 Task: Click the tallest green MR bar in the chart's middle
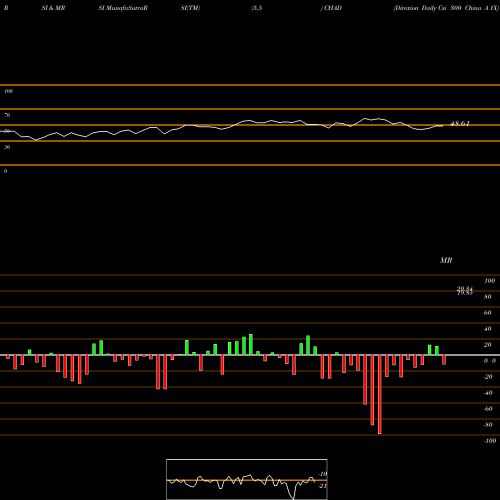point(251,345)
